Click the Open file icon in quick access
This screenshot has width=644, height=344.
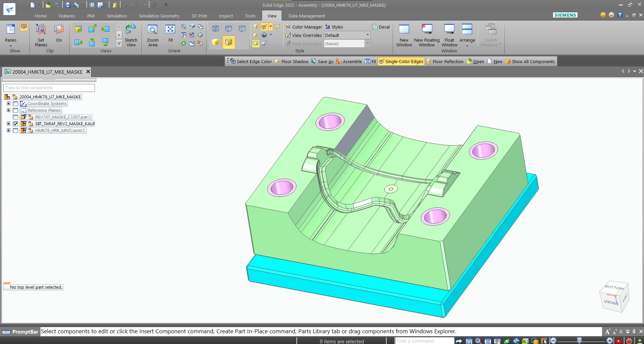(48, 5)
